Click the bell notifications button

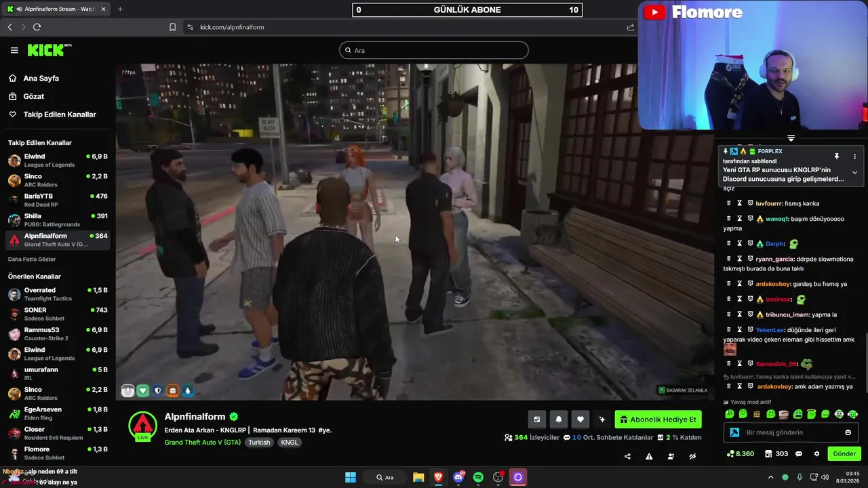[x=559, y=420]
